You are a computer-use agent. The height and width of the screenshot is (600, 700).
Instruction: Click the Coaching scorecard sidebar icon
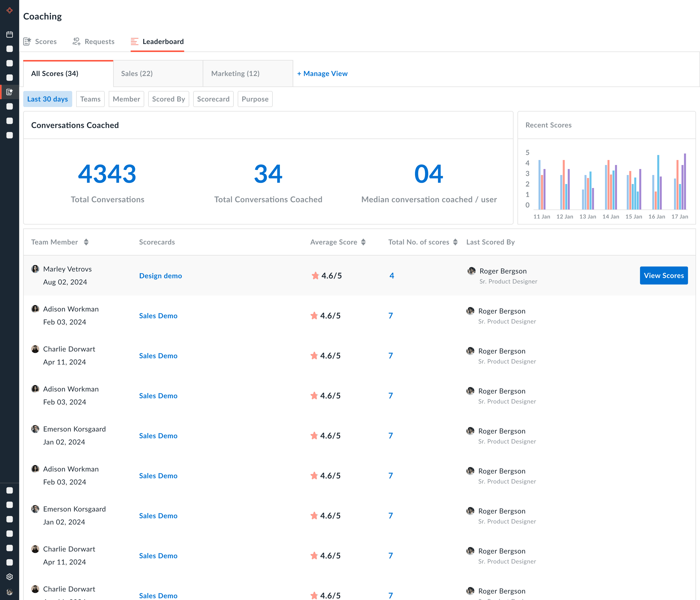[x=9, y=92]
